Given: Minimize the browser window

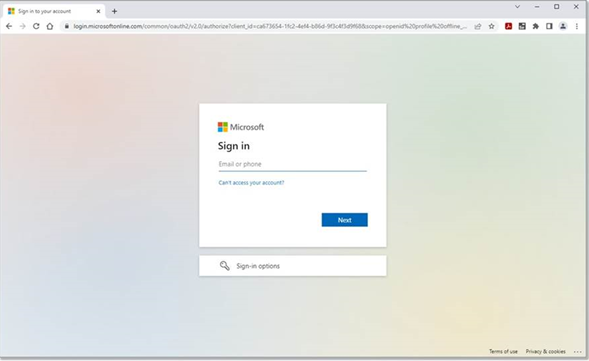Looking at the screenshot, I should pyautogui.click(x=537, y=7).
